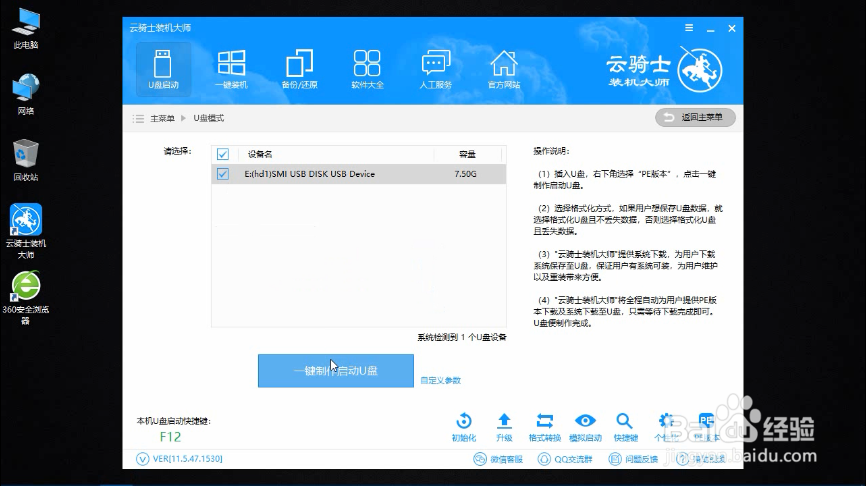866x486 pixels.
Task: Click the 模拟启动 eye icon
Action: [x=585, y=427]
